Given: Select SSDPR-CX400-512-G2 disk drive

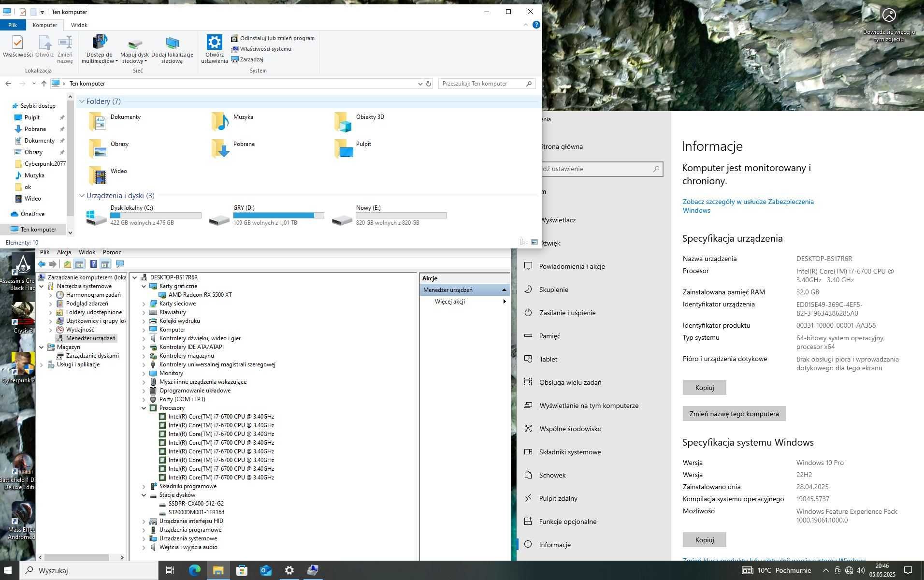Looking at the screenshot, I should [x=196, y=504].
